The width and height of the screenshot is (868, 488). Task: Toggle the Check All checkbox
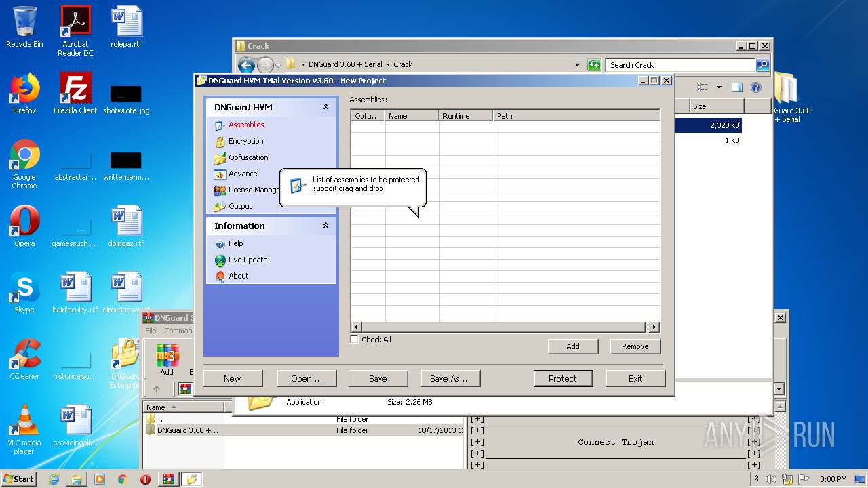click(x=355, y=340)
